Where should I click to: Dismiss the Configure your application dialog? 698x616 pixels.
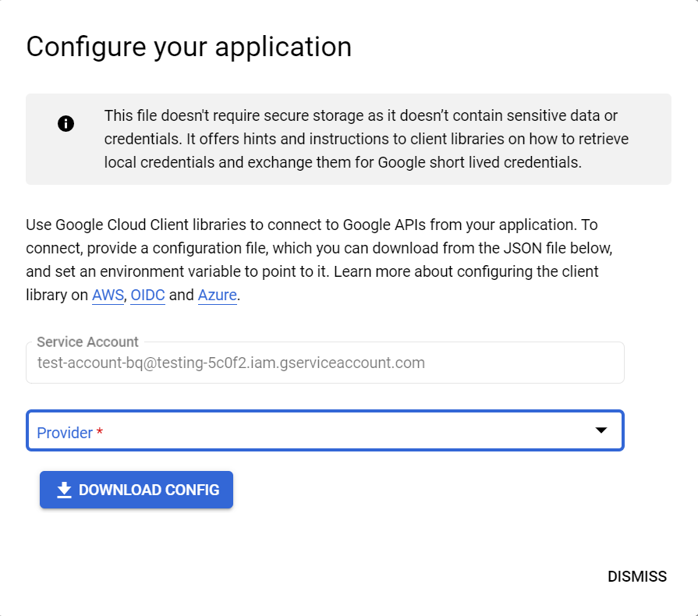[638, 576]
